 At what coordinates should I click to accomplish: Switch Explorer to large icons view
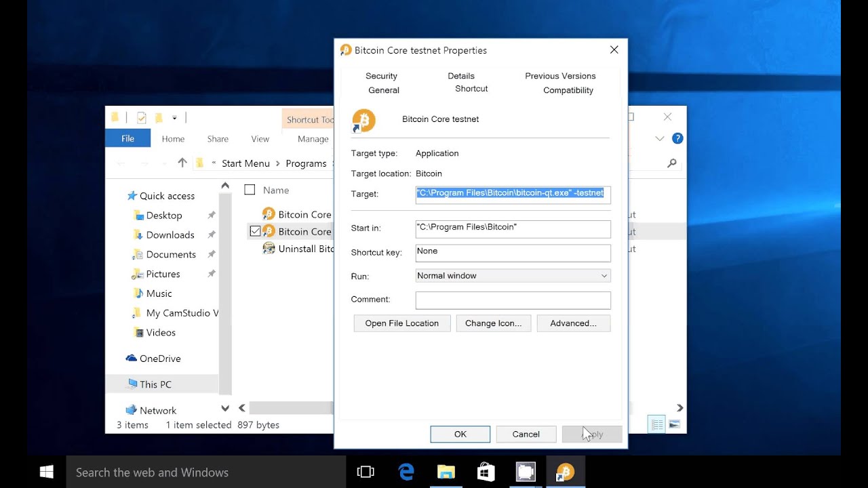click(x=674, y=424)
